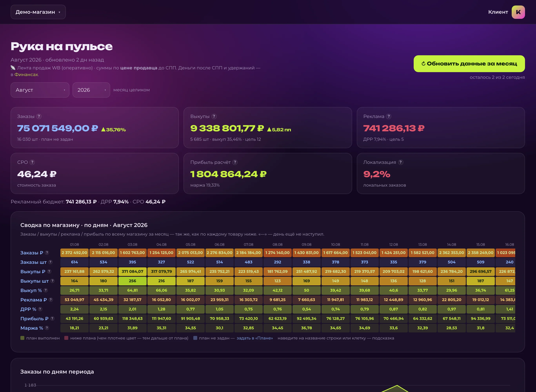The width and height of the screenshot is (536, 392).
Task: Click the Выкупы ₽ cell 371 084,07
Action: (x=133, y=271)
